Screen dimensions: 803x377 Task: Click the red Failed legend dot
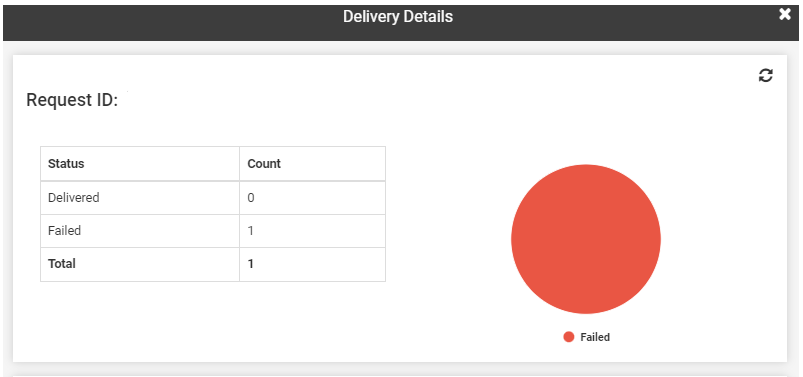click(568, 337)
